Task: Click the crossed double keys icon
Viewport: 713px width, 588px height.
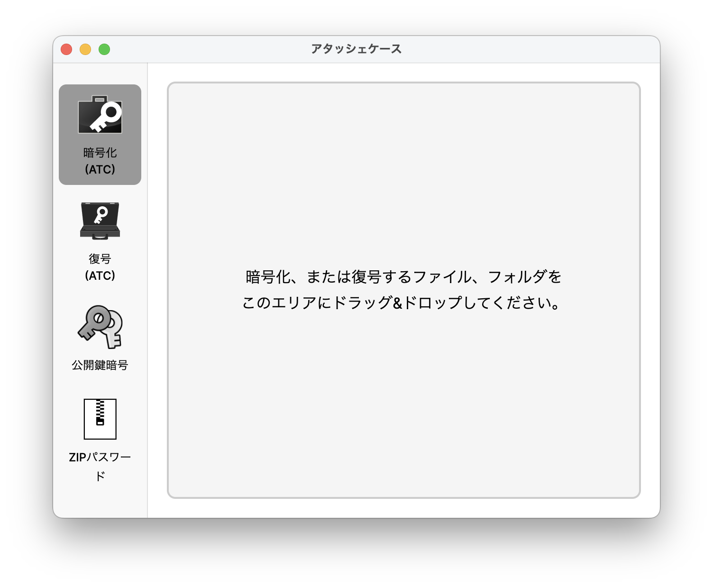Action: pos(99,327)
